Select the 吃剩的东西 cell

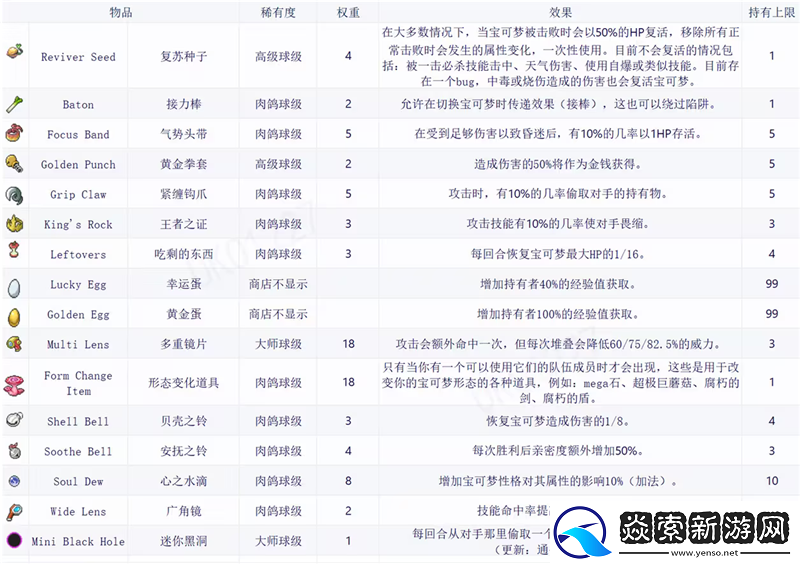point(184,254)
